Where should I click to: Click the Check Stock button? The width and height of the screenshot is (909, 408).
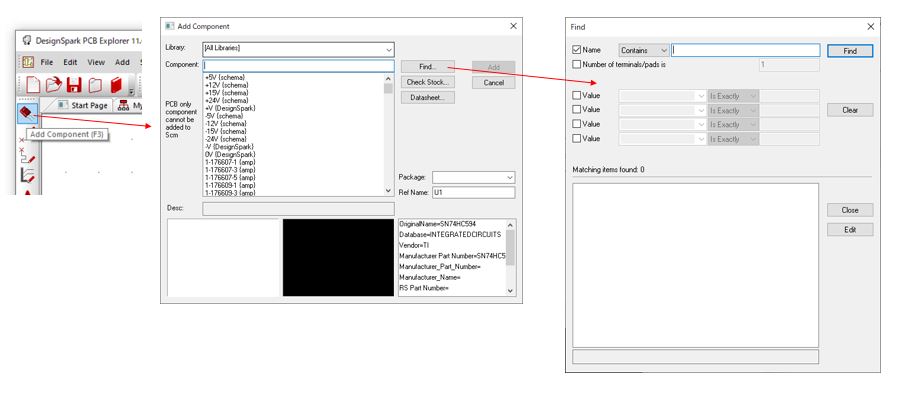(427, 82)
